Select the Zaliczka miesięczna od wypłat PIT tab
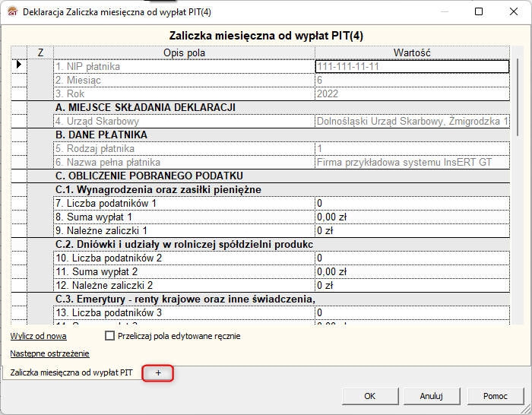532x415 pixels. click(71, 372)
